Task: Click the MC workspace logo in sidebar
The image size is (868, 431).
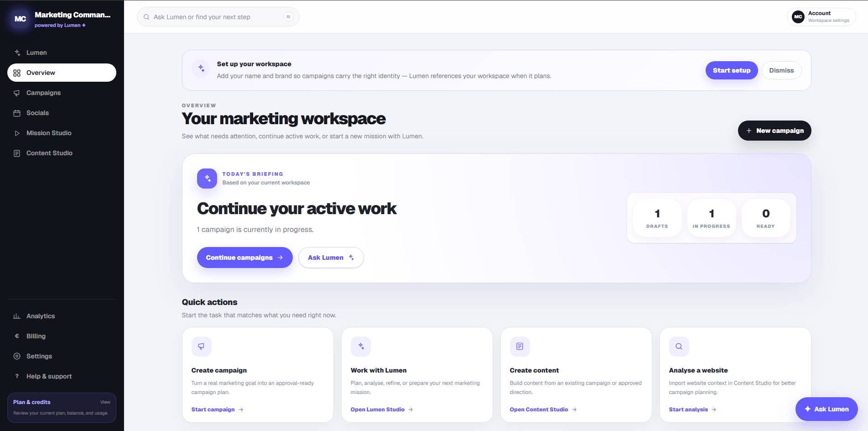Action: (20, 19)
